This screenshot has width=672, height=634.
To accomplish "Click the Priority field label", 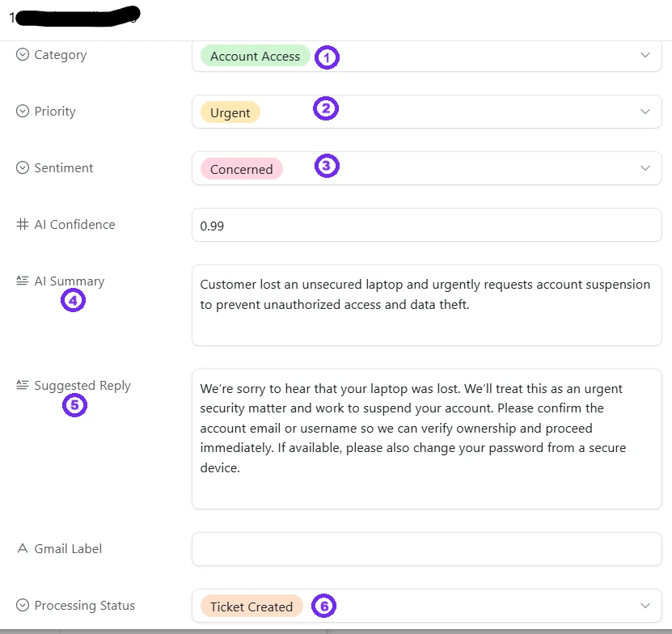I will pos(55,112).
